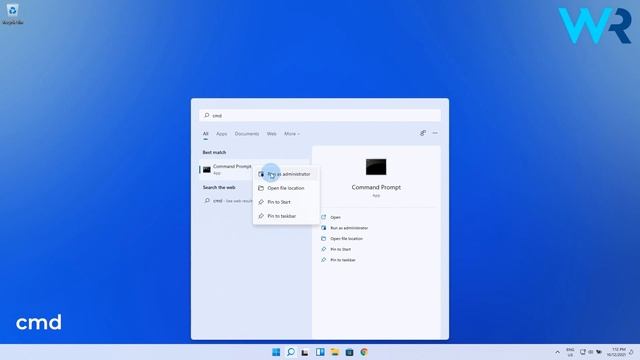Switch to the Documents search tab
640x360 pixels.
tap(247, 134)
